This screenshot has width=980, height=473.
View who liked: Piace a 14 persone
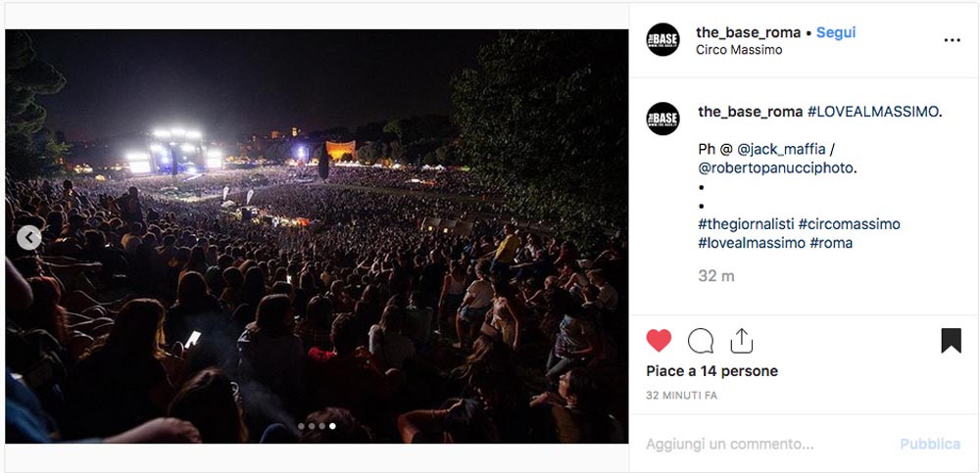tap(711, 371)
